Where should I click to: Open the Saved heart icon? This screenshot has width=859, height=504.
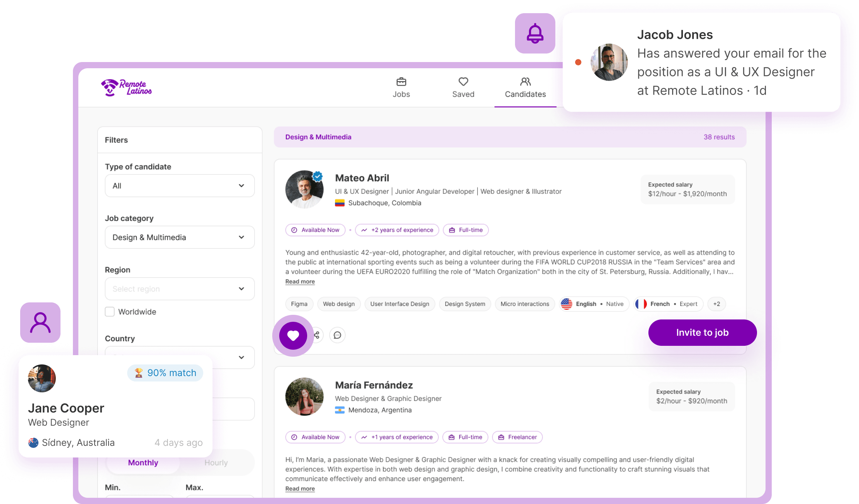(463, 82)
